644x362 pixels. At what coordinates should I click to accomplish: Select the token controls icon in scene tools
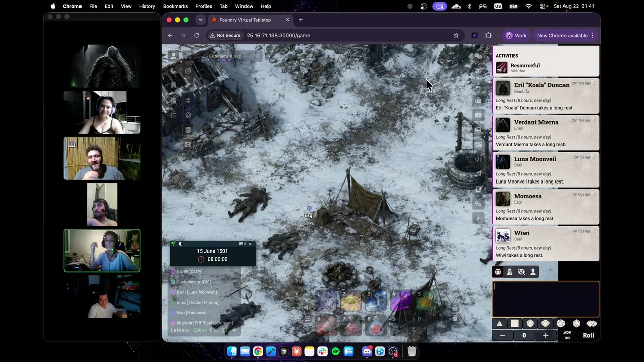[x=173, y=56]
